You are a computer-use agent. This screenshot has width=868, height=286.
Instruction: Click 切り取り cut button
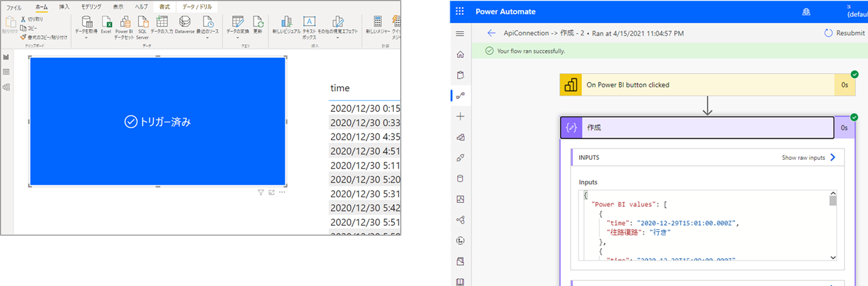pos(32,20)
